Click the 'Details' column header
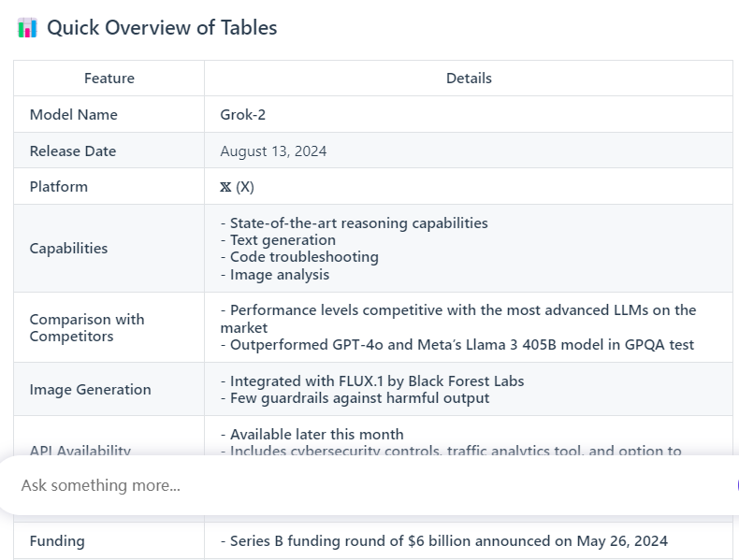 469,79
